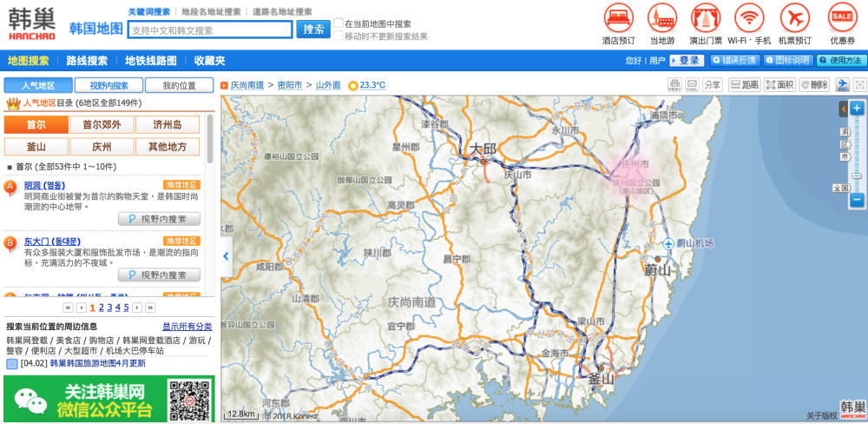Go to the next results page
This screenshot has height=424, width=868.
tap(137, 308)
